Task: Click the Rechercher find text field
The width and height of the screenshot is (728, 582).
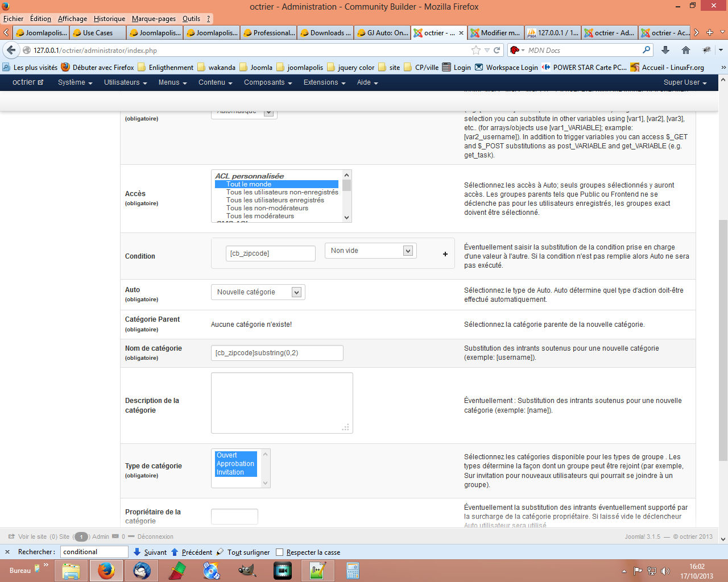Action: (x=94, y=552)
